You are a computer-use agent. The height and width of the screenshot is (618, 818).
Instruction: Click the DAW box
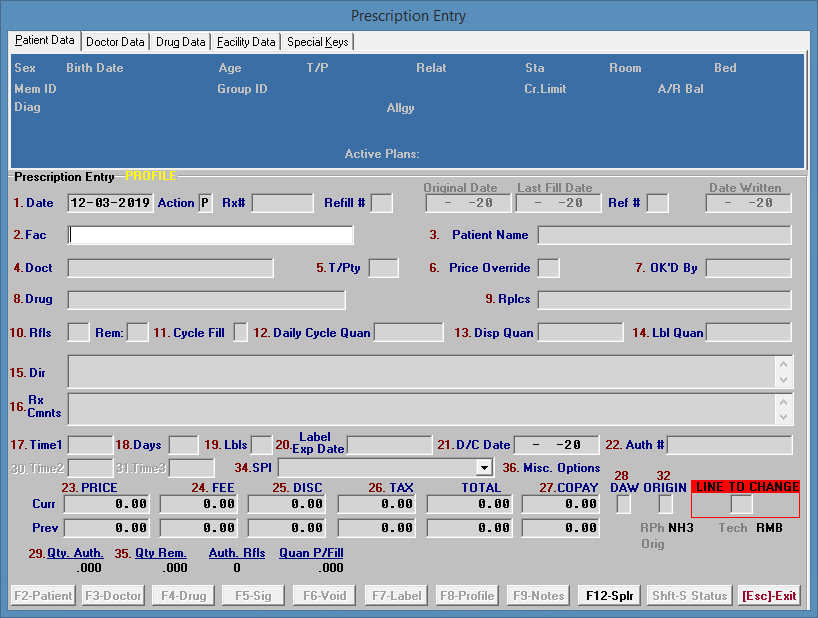pyautogui.click(x=623, y=504)
